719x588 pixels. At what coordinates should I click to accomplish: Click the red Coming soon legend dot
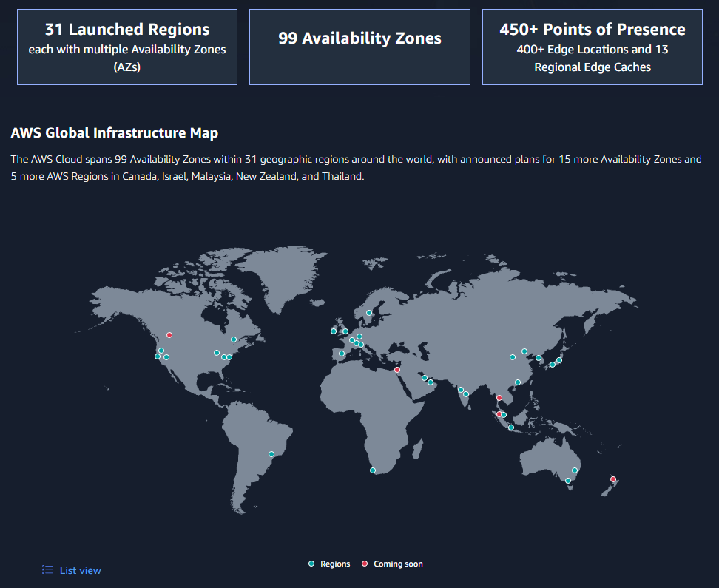(x=365, y=564)
